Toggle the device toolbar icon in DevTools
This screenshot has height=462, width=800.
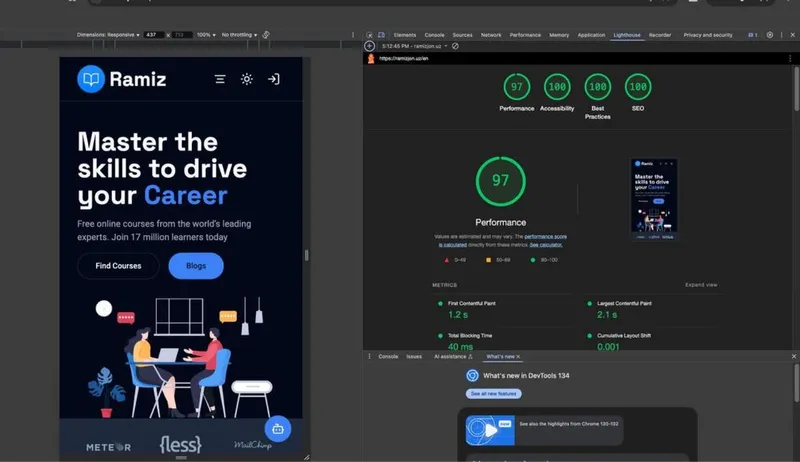[x=381, y=35]
